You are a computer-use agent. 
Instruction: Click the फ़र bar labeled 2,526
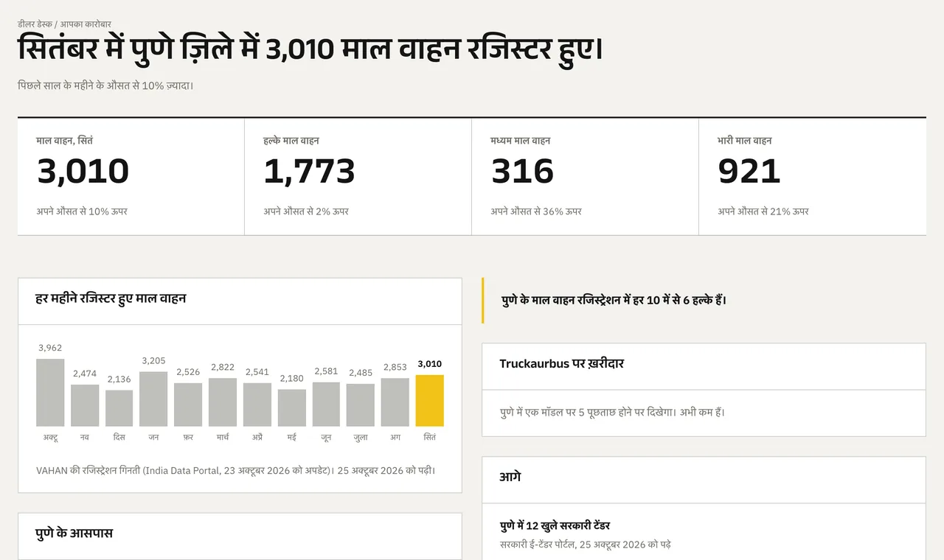(x=188, y=405)
